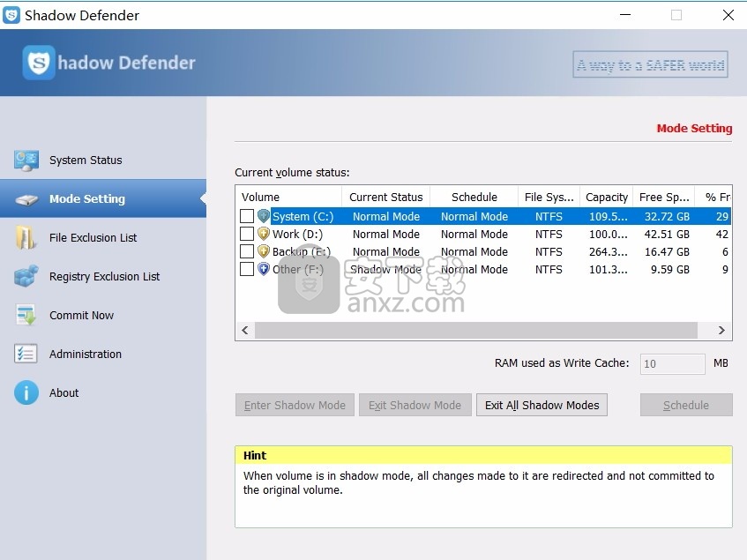The image size is (747, 560).
Task: Click the 42.51 GB free space value
Action: point(667,235)
